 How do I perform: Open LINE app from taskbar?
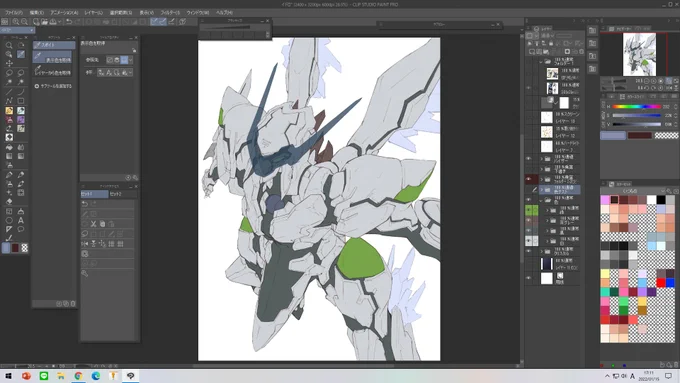coord(43,376)
